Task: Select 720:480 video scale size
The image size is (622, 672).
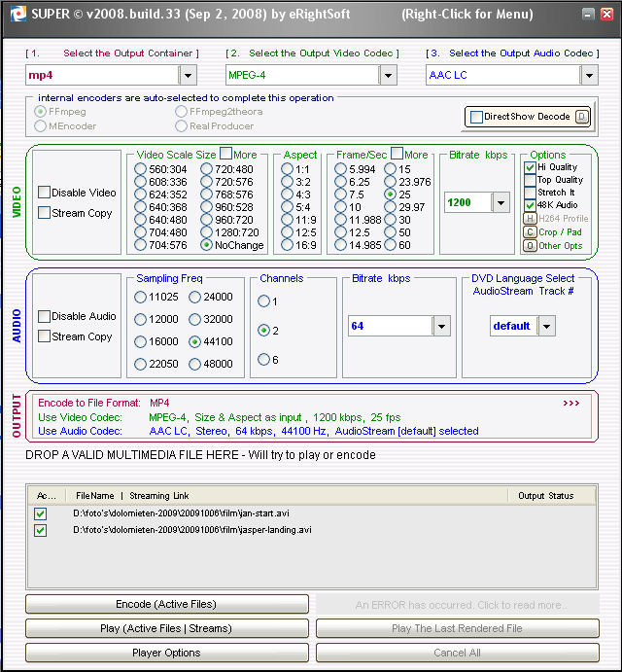Action: coord(206,169)
